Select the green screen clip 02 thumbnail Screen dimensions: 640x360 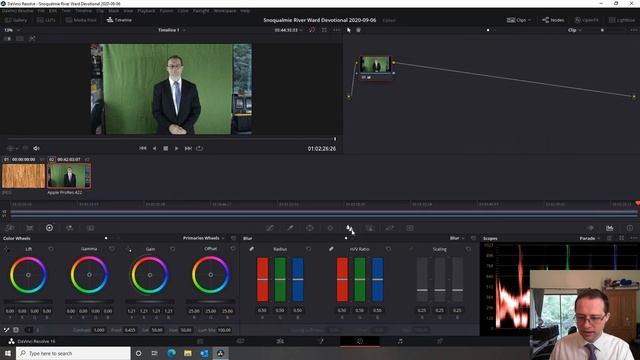coord(69,176)
